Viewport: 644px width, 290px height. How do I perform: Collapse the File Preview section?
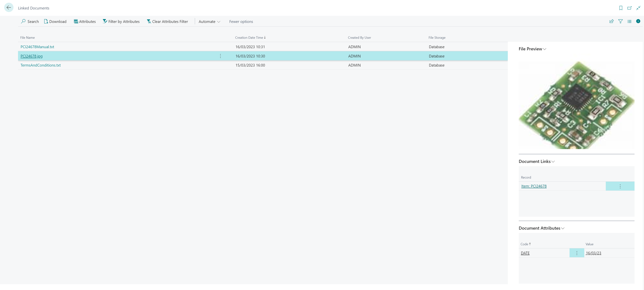pos(545,49)
